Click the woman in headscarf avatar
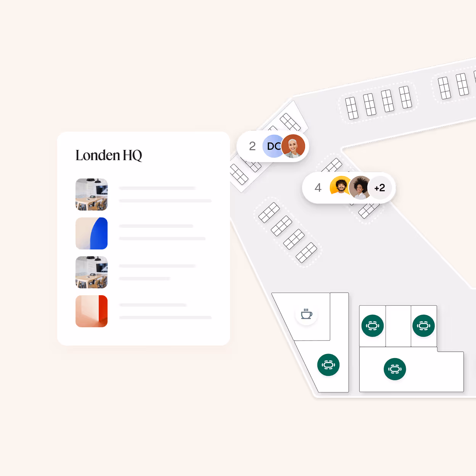Screen dimensions: 476x476 pyautogui.click(x=293, y=146)
